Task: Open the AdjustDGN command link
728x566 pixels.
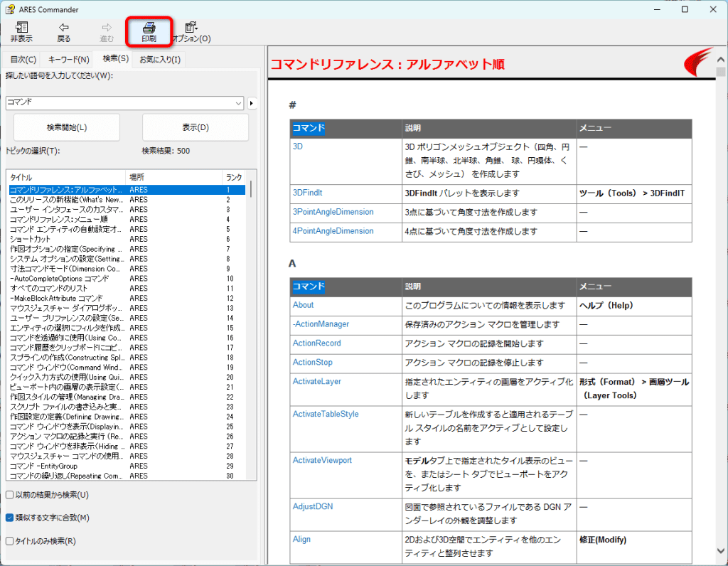Action: [x=313, y=506]
